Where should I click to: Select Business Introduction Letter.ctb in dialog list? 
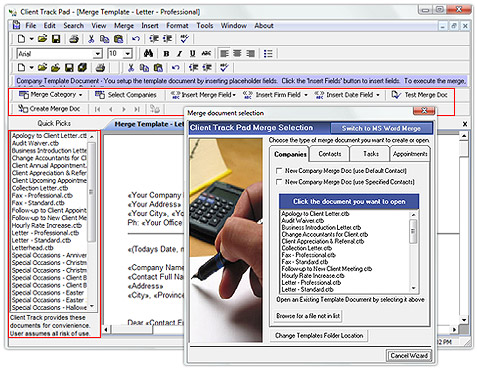[x=321, y=227]
